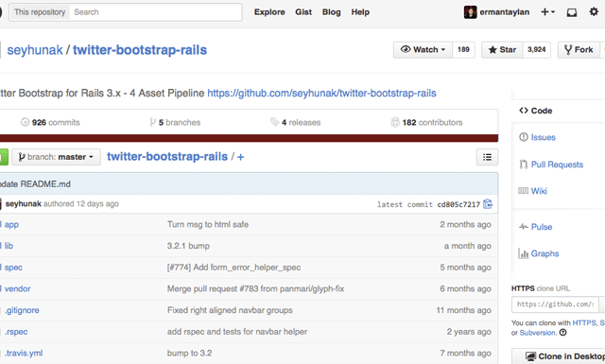Image resolution: width=605 pixels, height=364 pixels.
Task: Open 'add rspec and tests for navbar helper'
Action: pyautogui.click(x=237, y=332)
